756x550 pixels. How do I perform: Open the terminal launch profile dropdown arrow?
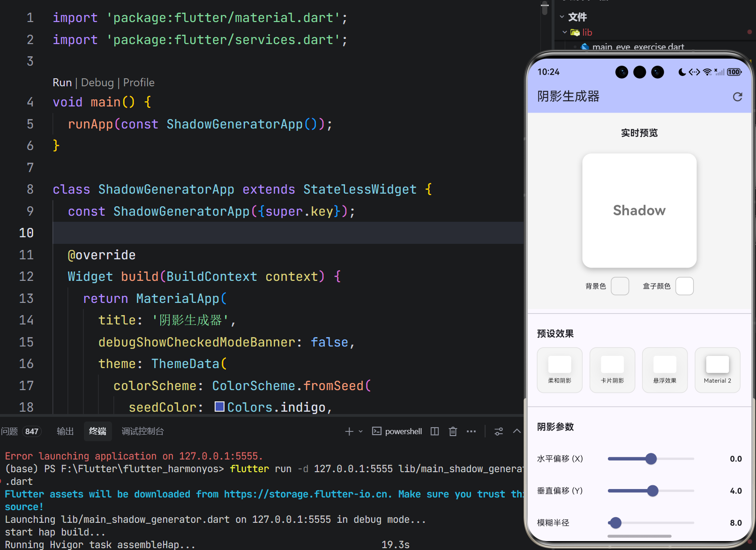[361, 431]
